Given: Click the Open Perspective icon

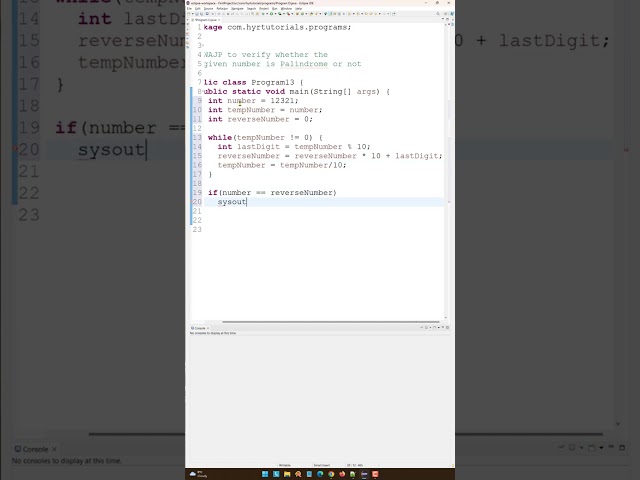Looking at the screenshot, I should point(445,13).
